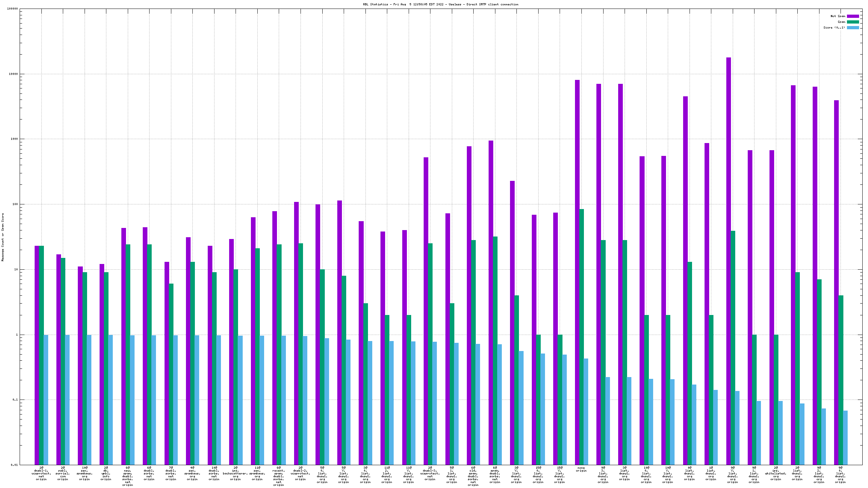The width and height of the screenshot is (868, 488).
Task: Click the 0.01 tick on y-axis
Action: (x=14, y=465)
